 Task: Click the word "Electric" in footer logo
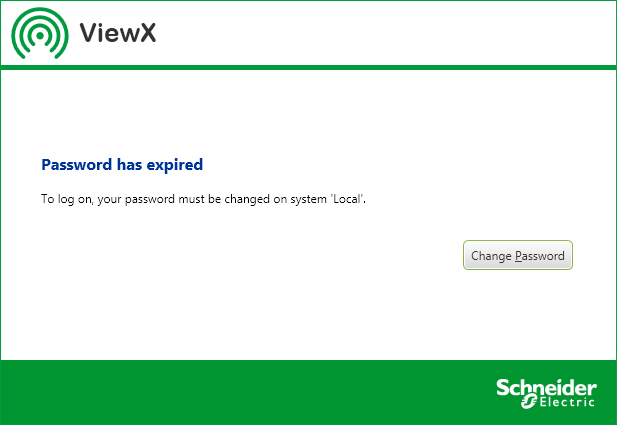(566, 402)
